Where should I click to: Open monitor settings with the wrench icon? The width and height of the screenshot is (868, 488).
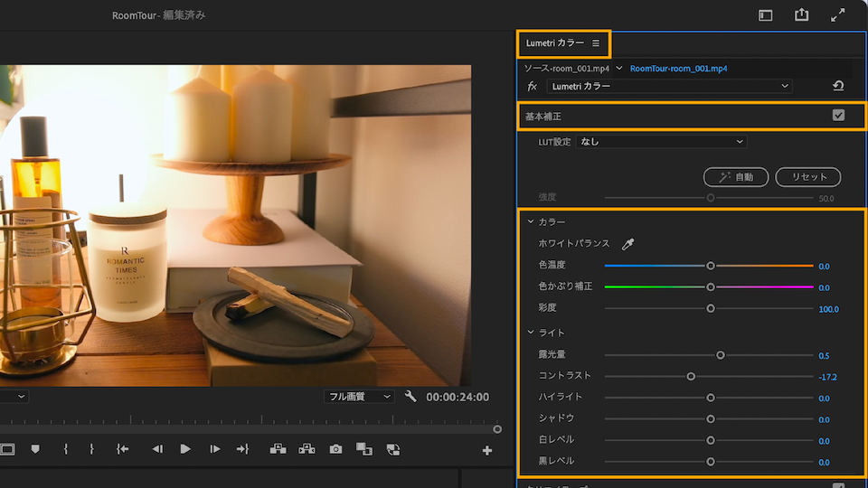(x=410, y=396)
